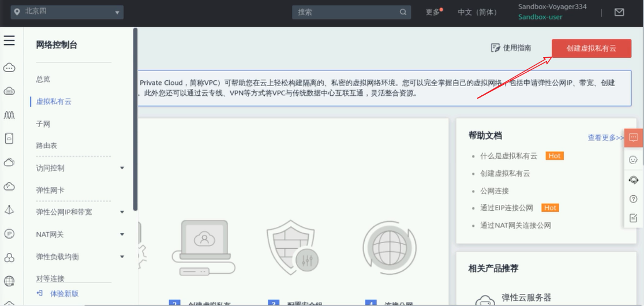Open 弹性网卡 in the side menu

(x=50, y=190)
